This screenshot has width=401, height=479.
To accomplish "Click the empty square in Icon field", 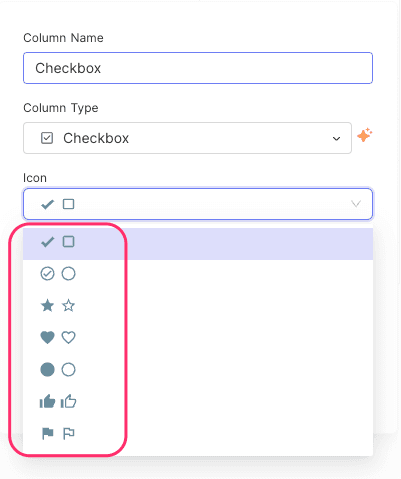I will click(69, 204).
